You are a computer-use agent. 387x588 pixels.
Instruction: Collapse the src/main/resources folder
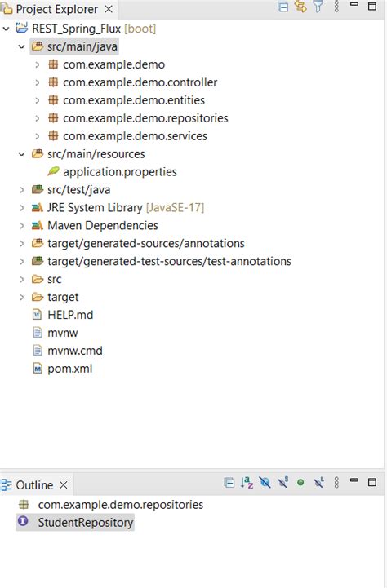[x=22, y=154]
